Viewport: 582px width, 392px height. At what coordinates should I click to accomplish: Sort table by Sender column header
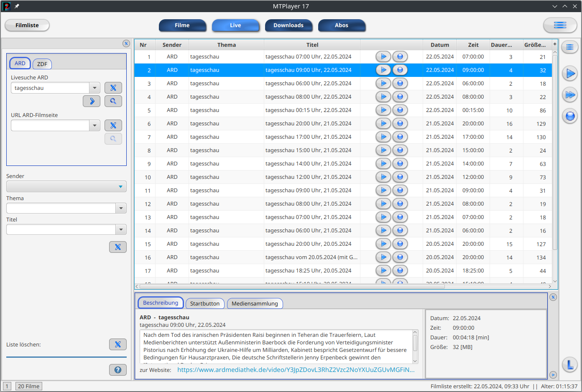pos(172,45)
